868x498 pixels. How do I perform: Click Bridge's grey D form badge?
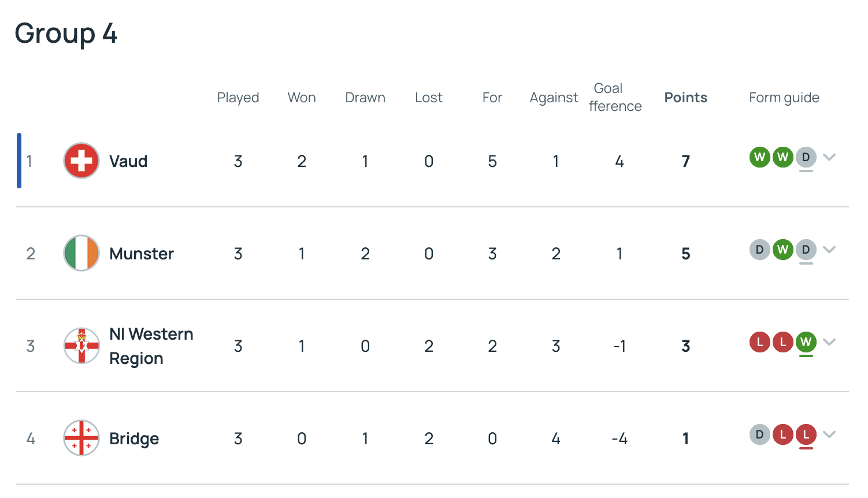[760, 434]
